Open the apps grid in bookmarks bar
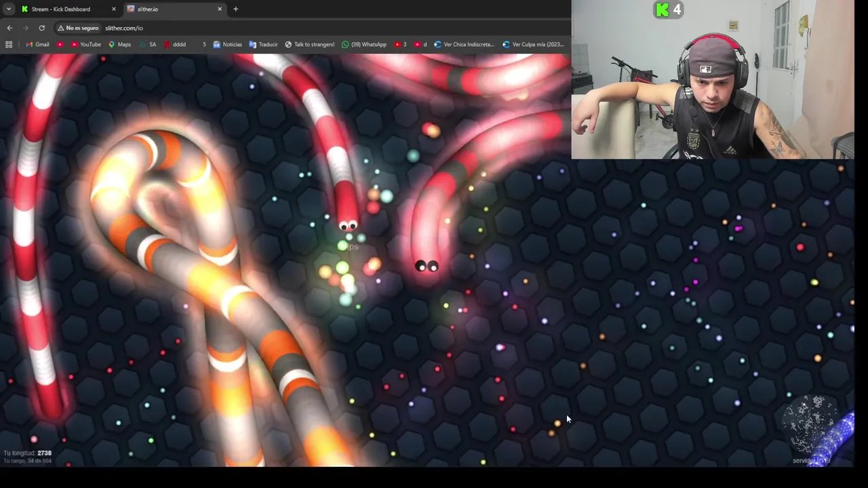This screenshot has width=868, height=488. (9, 44)
